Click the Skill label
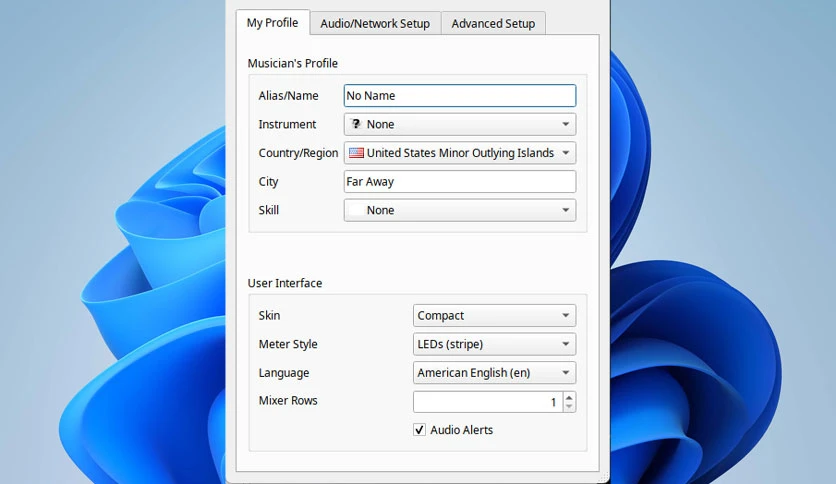Image resolution: width=836 pixels, height=484 pixels. coord(269,210)
